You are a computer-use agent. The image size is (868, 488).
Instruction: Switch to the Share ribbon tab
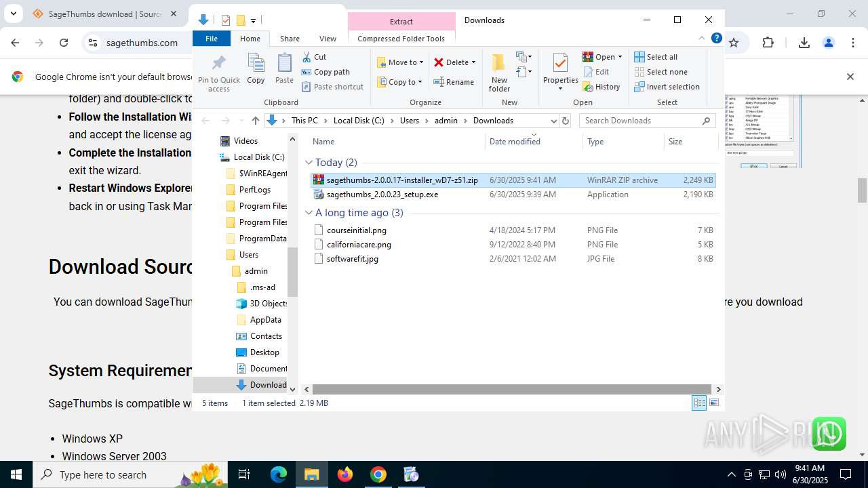coord(290,39)
